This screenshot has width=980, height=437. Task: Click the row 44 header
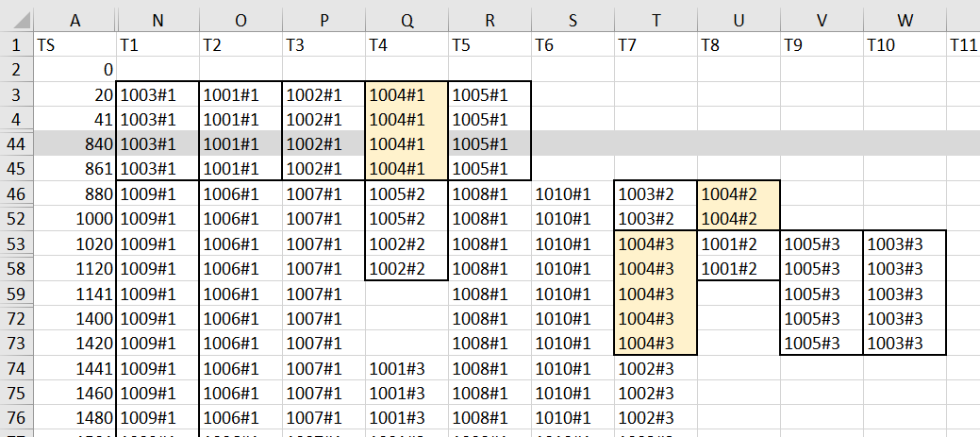click(15, 143)
